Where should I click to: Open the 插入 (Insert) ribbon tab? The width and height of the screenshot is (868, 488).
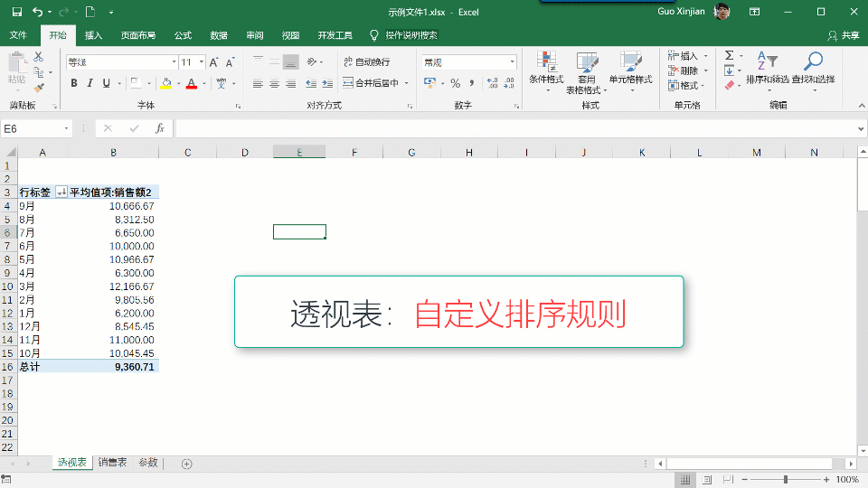[x=93, y=35]
